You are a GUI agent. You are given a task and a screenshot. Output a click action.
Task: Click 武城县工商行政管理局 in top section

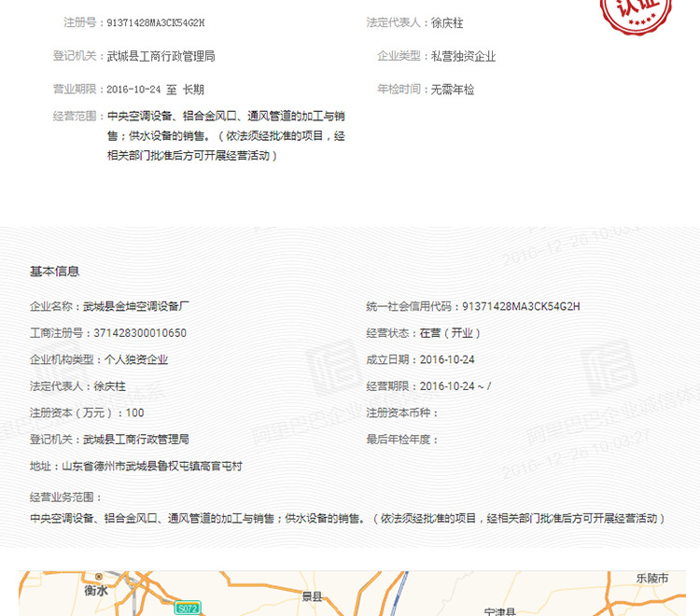click(x=161, y=56)
